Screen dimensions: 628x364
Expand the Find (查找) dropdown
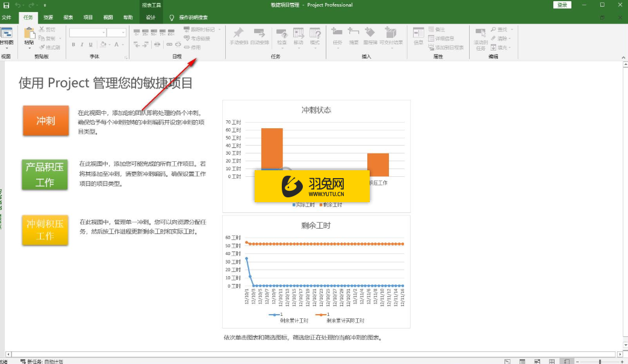512,29
